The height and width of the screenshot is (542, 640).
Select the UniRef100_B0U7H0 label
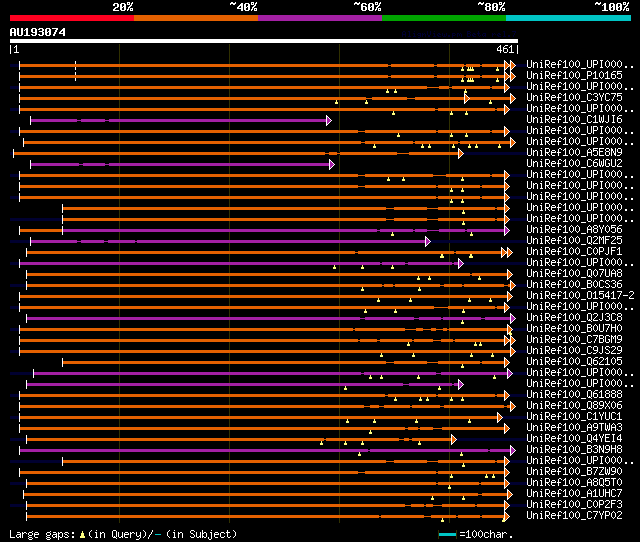(574, 329)
